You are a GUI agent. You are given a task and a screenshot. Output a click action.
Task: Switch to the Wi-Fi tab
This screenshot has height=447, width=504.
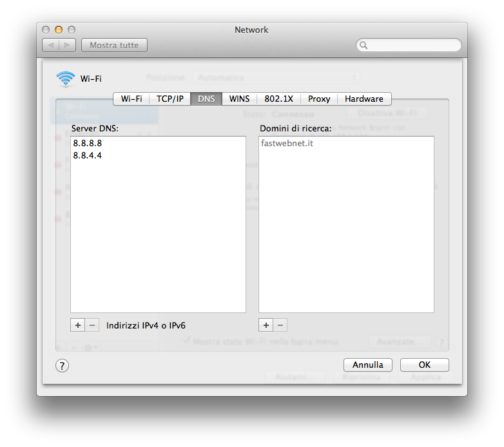[131, 99]
